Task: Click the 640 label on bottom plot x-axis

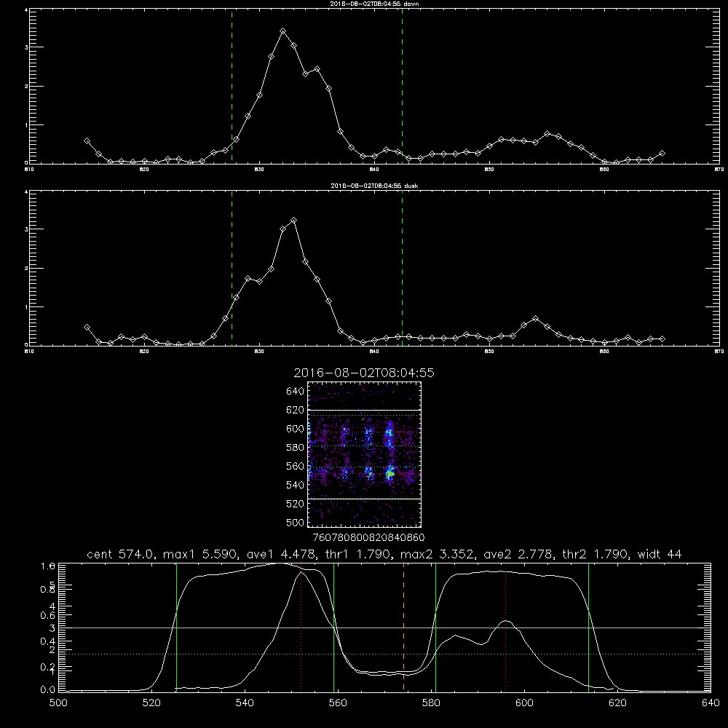Action: 711,703
